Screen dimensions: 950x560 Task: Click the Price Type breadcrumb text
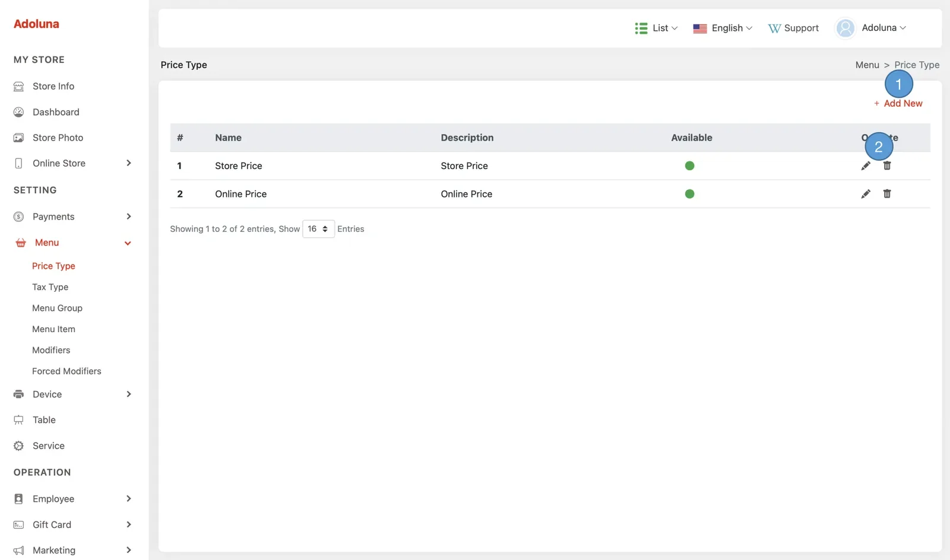click(917, 65)
